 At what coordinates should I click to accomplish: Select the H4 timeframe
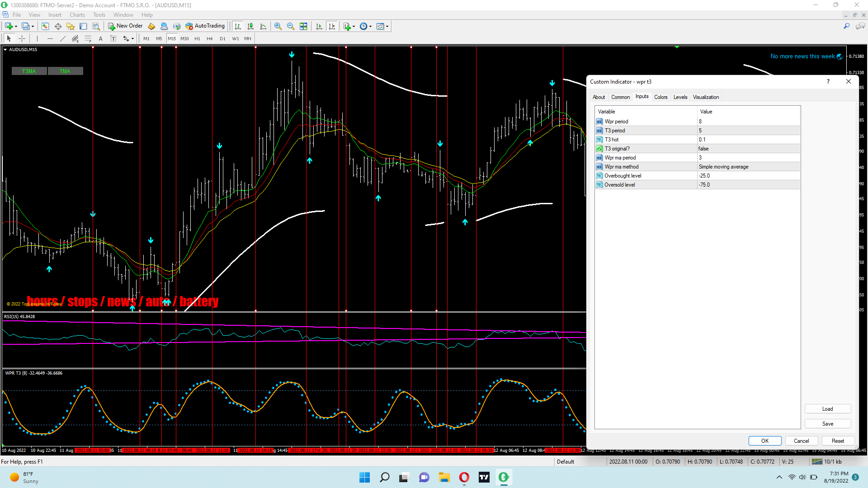[209, 38]
